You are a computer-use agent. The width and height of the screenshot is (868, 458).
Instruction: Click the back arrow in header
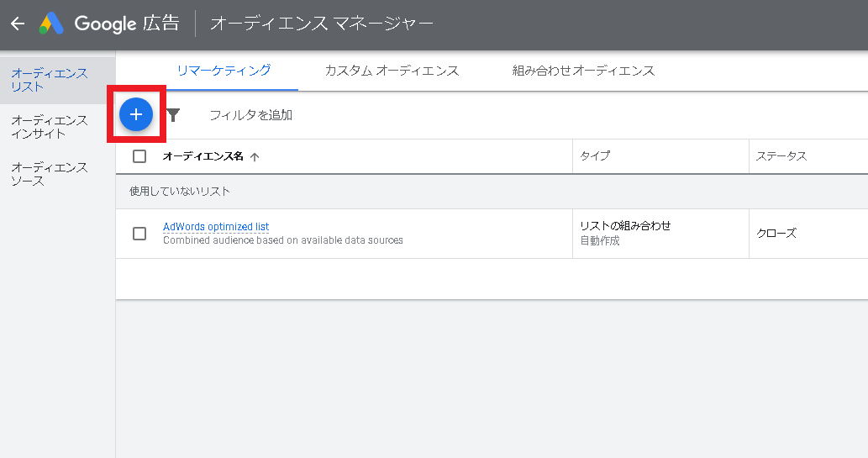pyautogui.click(x=18, y=24)
